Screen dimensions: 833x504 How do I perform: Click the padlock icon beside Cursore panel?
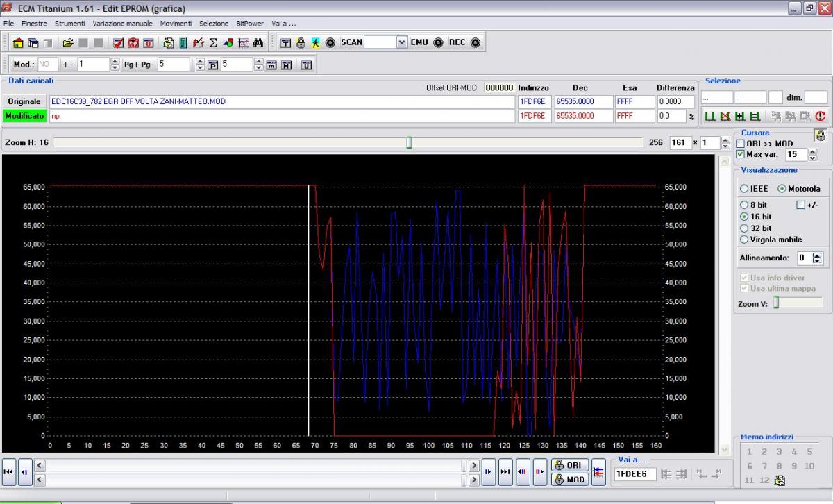(x=821, y=136)
